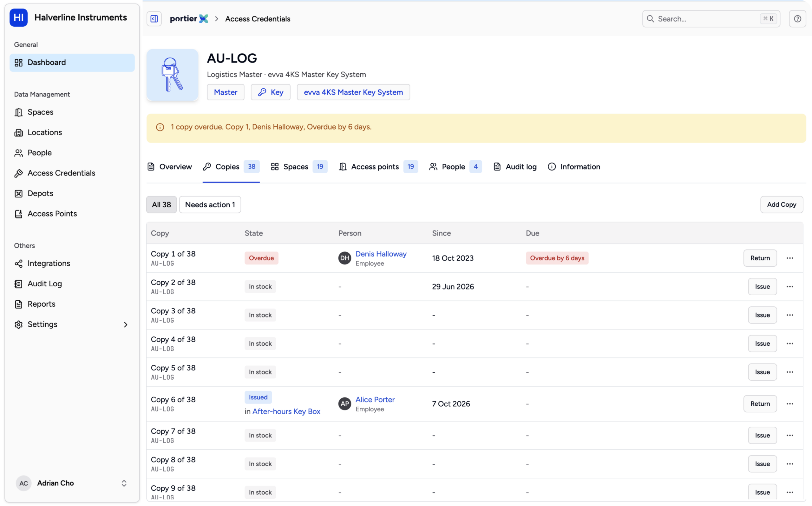
Task: Open Access Credentials in the sidebar
Action: pyautogui.click(x=72, y=173)
